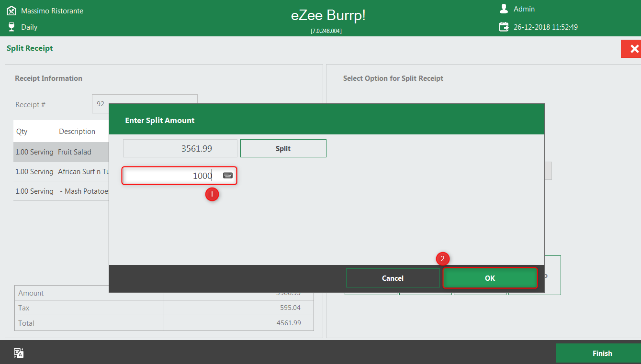Viewport: 641px width, 364px height.
Task: Click the Tax value 595.04
Action: pyautogui.click(x=291, y=308)
